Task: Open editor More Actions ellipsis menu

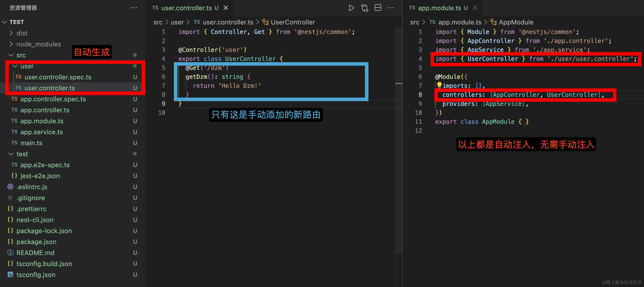Action: click(390, 8)
